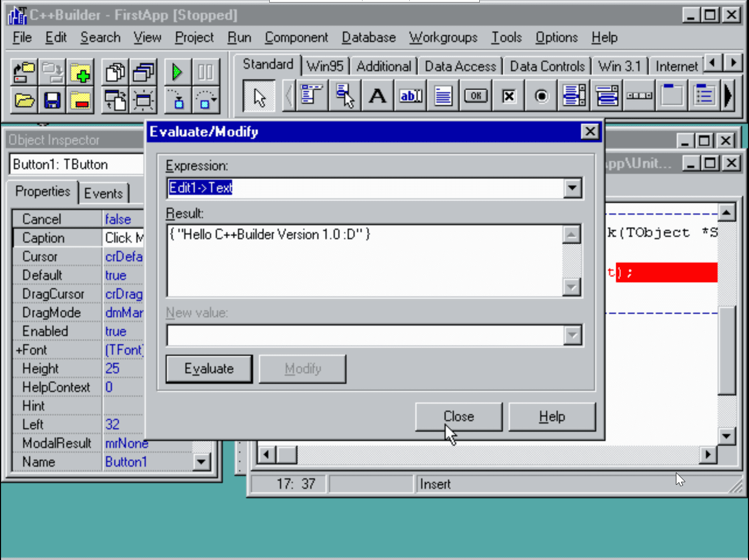This screenshot has width=749, height=560.
Task: Click Result box scroll down arrow
Action: 571,287
